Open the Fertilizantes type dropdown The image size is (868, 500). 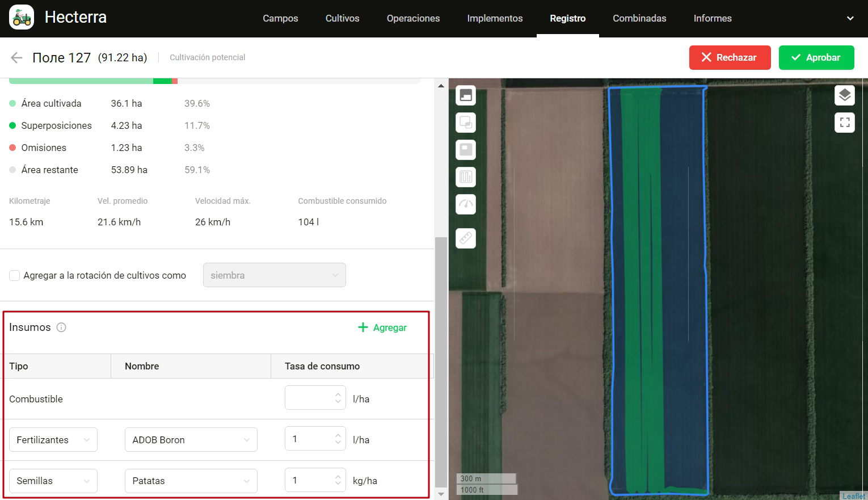click(x=53, y=440)
